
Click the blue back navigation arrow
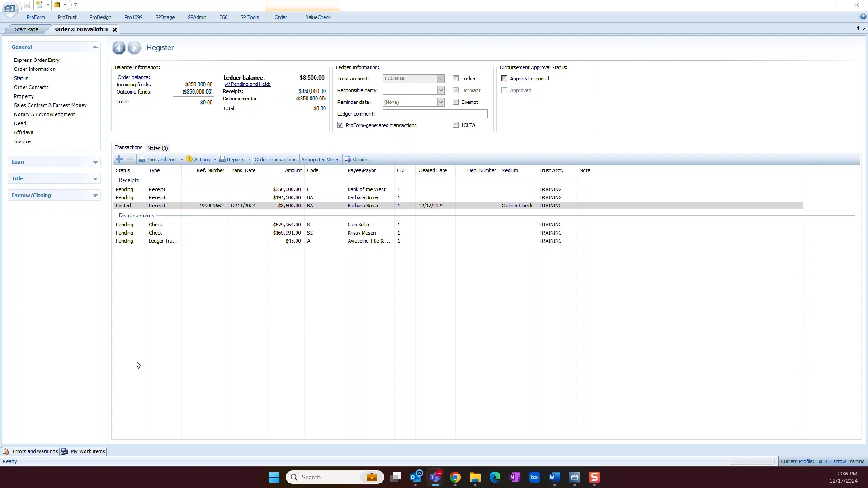tap(119, 48)
